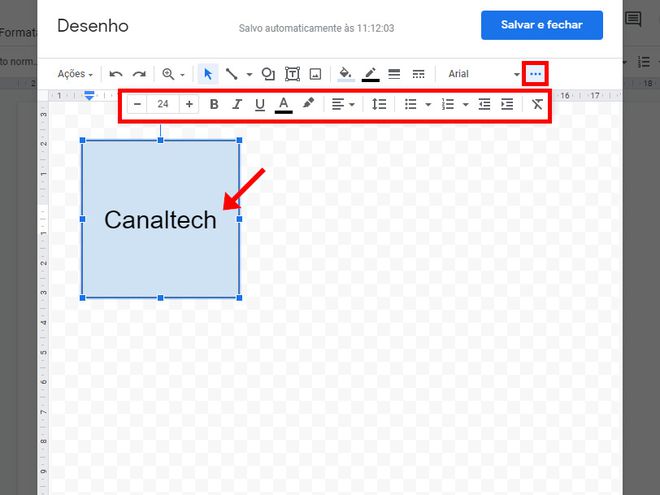
Task: Toggle italic formatting
Action: [x=237, y=104]
